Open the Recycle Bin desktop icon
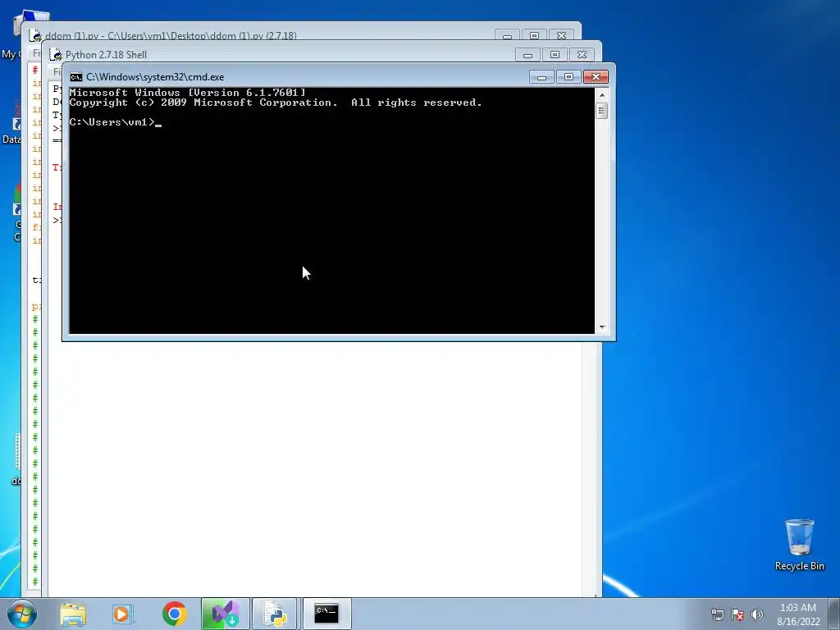Image resolution: width=840 pixels, height=630 pixels. [799, 545]
